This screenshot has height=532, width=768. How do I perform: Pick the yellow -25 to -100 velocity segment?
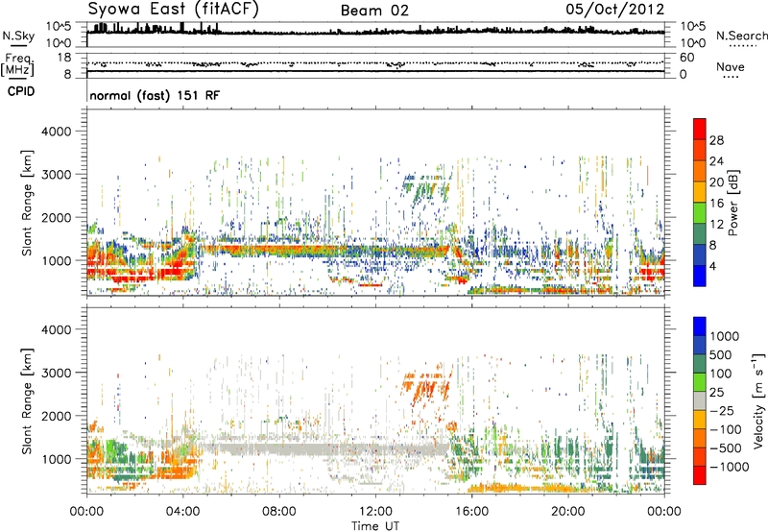pos(700,420)
